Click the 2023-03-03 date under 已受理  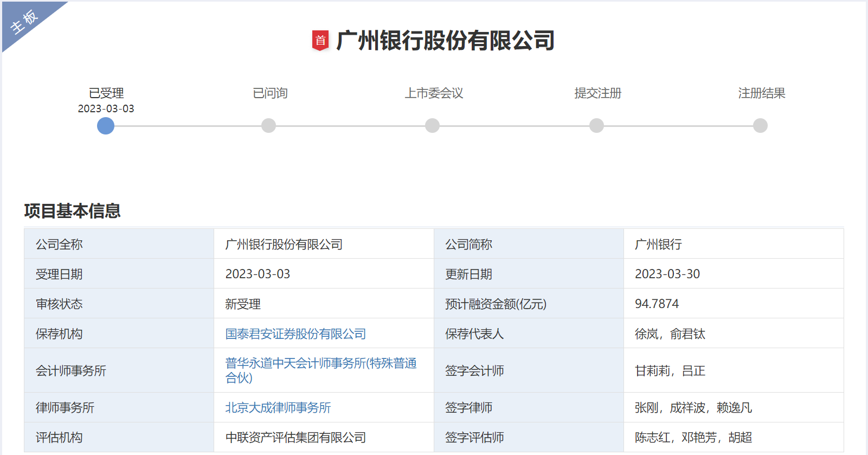106,108
